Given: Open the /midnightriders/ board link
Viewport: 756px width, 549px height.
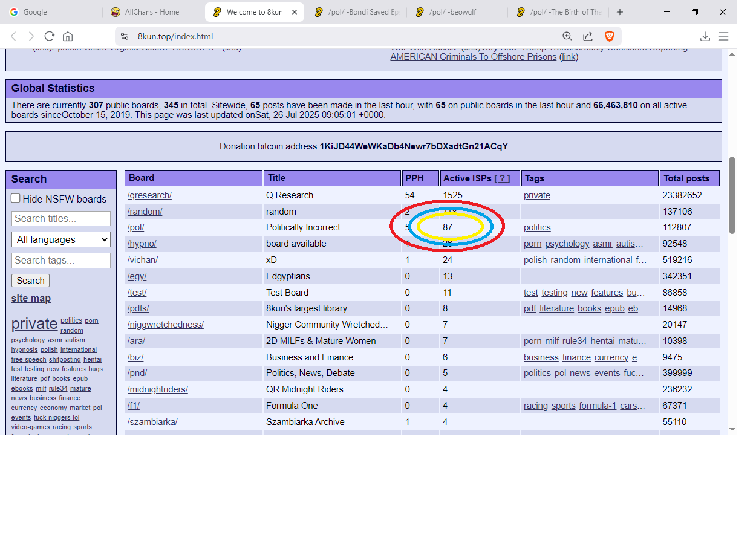Looking at the screenshot, I should (158, 389).
